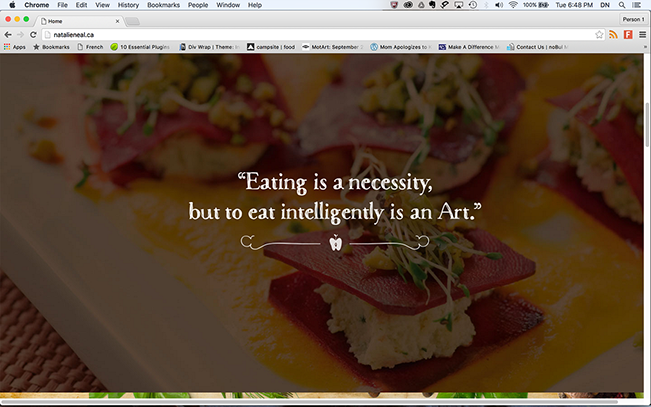
Task: Click the browser back arrow
Action: point(7,34)
